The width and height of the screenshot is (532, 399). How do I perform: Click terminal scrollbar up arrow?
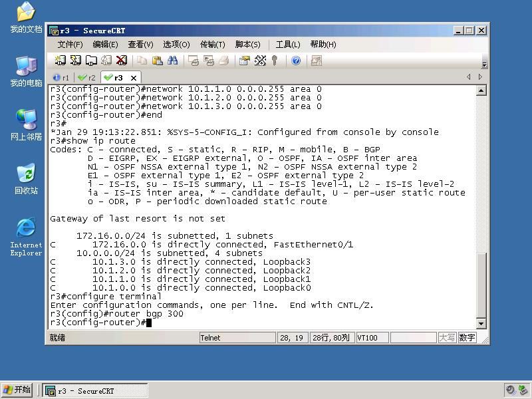coord(481,90)
